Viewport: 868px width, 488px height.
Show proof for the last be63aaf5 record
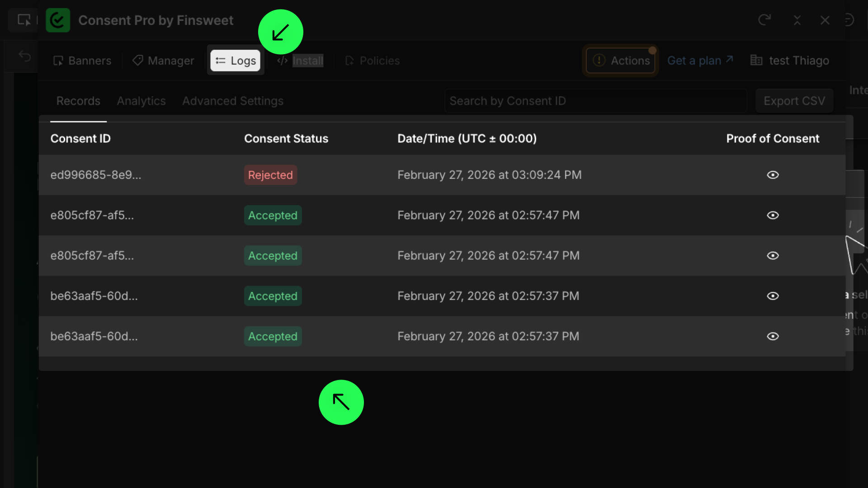(773, 336)
